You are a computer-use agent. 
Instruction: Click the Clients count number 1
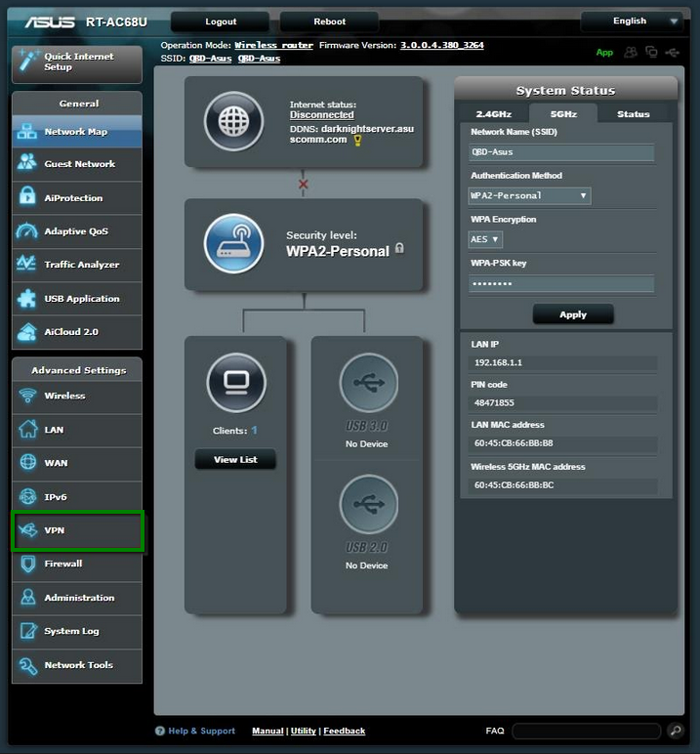255,431
